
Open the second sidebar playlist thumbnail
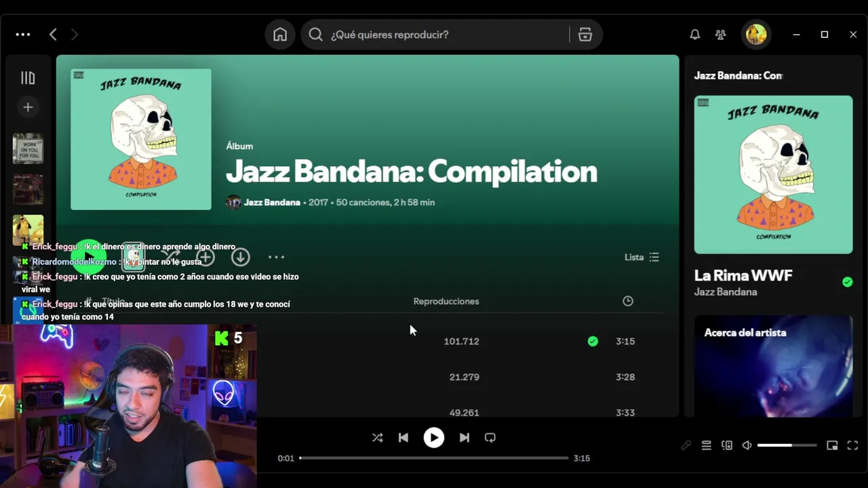28,189
